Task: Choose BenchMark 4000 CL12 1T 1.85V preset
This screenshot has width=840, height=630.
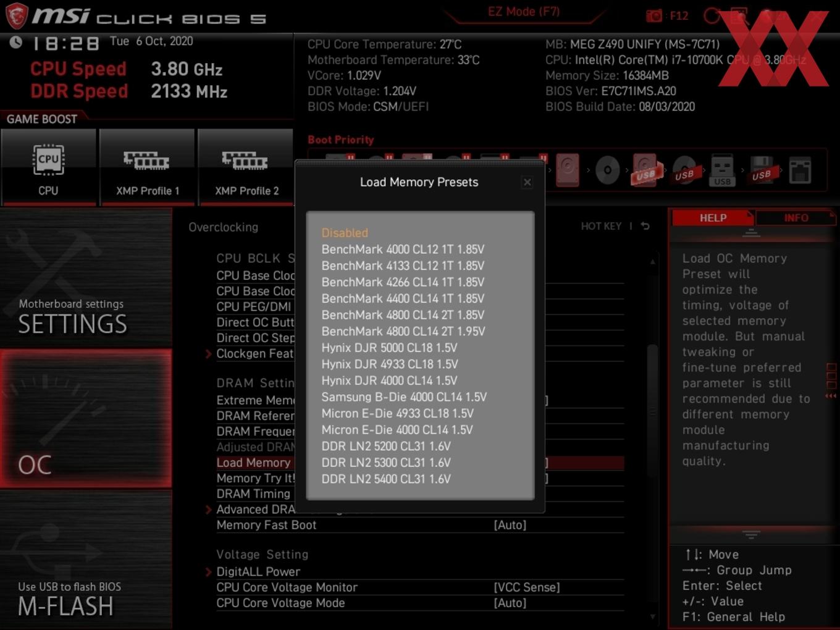Action: [403, 250]
